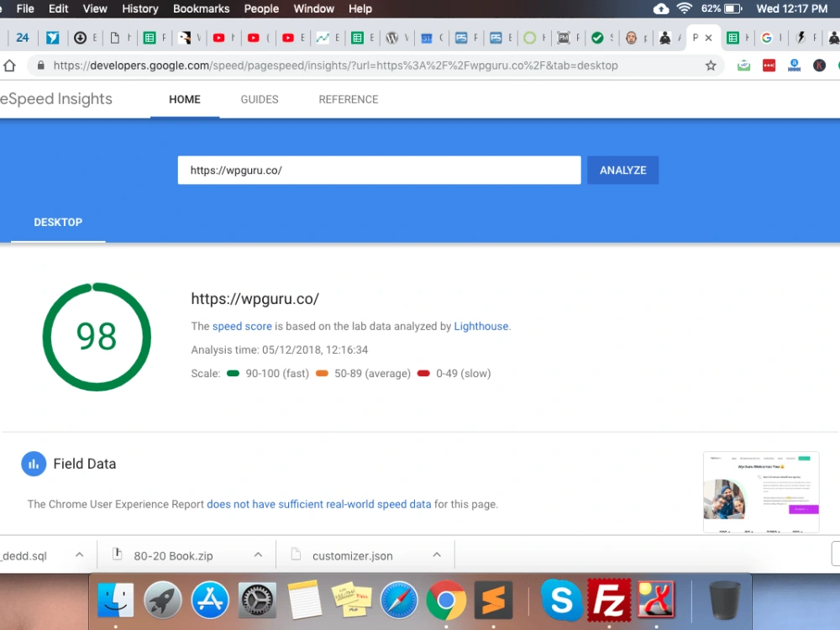Open the Window menu
The height and width of the screenshot is (630, 840).
[x=314, y=8]
